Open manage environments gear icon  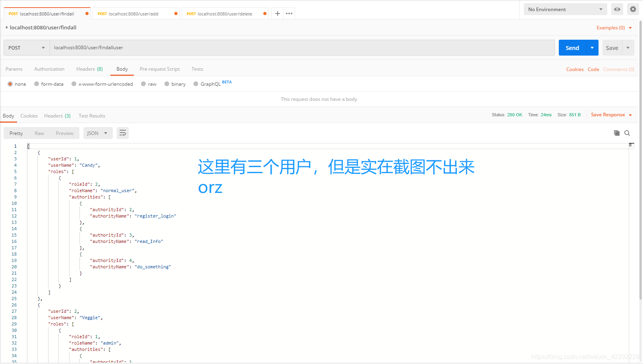(633, 9)
